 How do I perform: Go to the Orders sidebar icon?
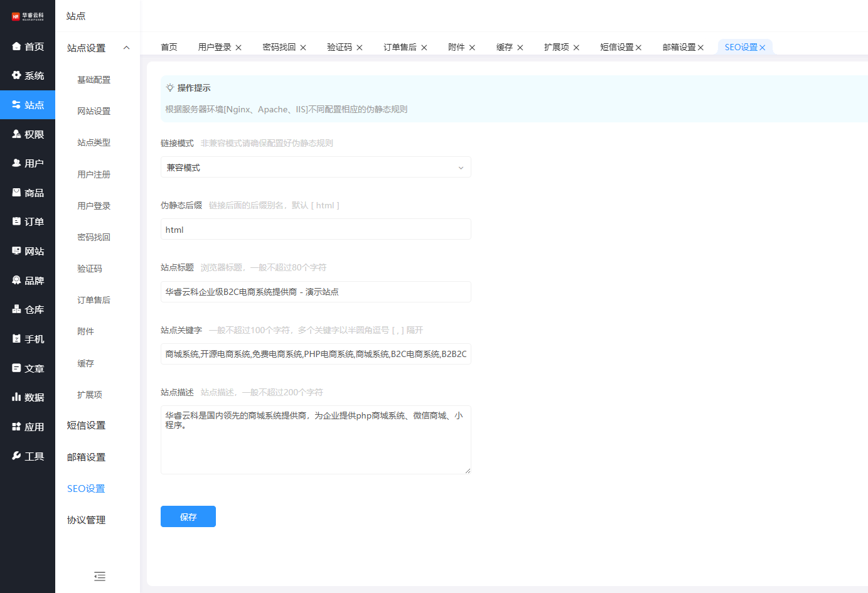tap(17, 222)
